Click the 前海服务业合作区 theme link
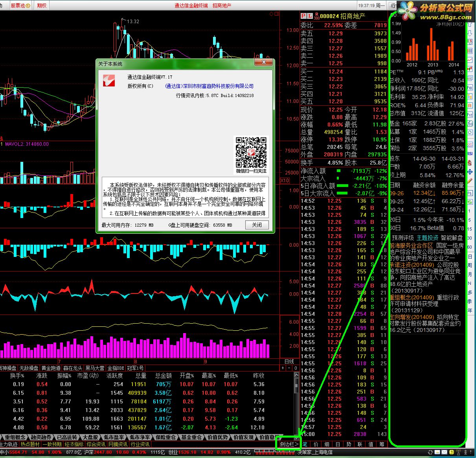Screen dimensions: 476x458 (411, 245)
